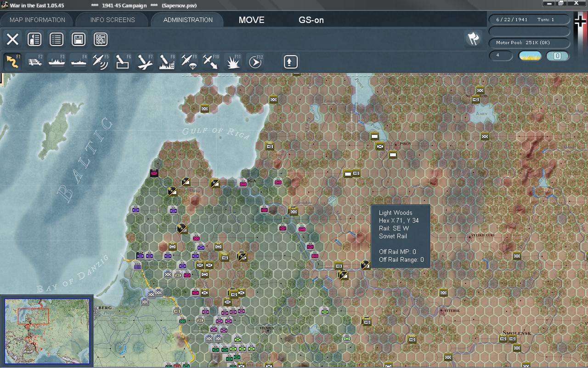588x368 pixels.
Task: Open the list report icon next to order of battle
Action: pos(57,39)
